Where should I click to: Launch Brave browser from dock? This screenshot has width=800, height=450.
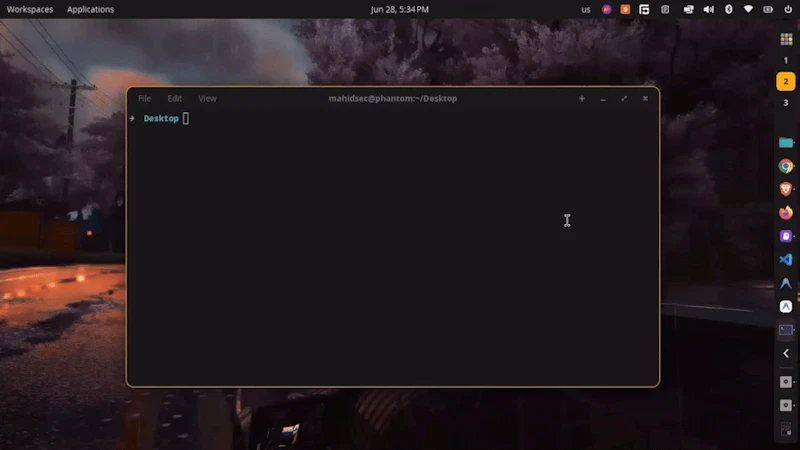coord(786,189)
